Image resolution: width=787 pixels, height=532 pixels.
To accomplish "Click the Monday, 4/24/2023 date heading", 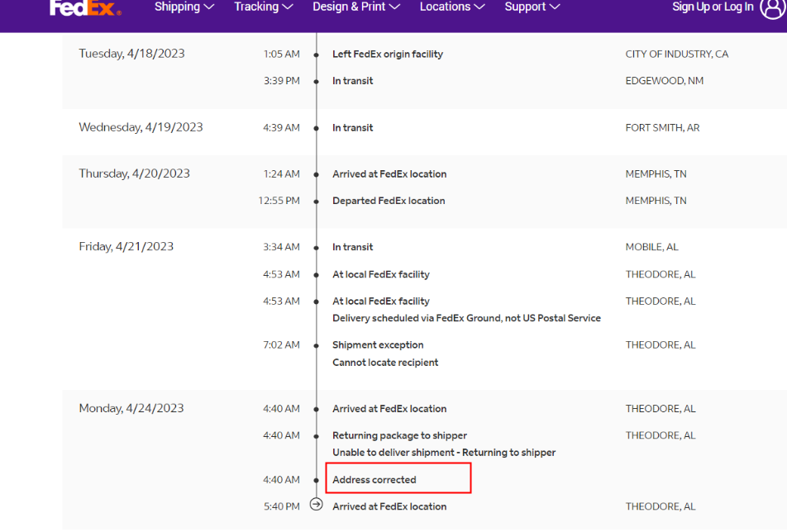I will (131, 408).
